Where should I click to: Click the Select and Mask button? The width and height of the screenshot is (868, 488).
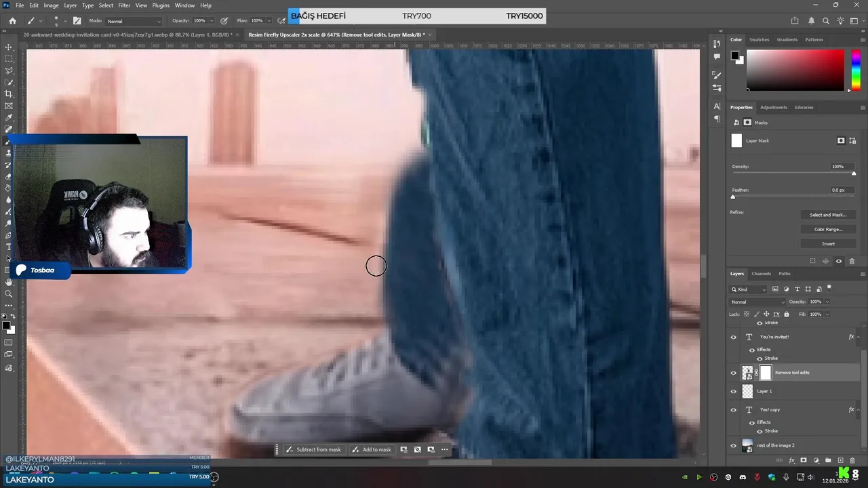tap(828, 215)
